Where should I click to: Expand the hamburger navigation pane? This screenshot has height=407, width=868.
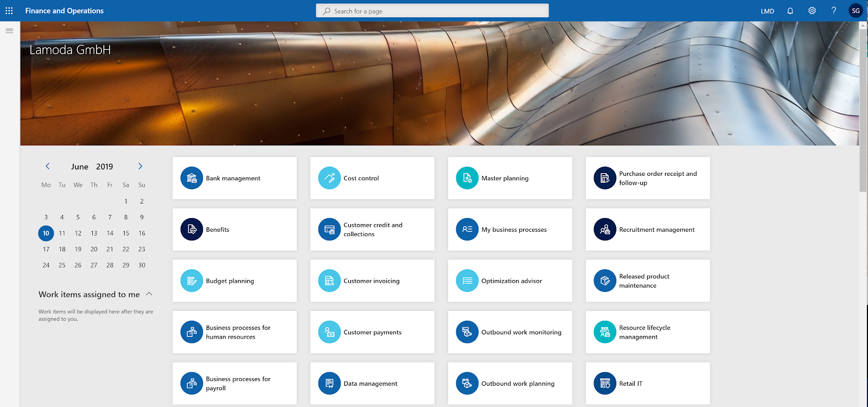9,31
